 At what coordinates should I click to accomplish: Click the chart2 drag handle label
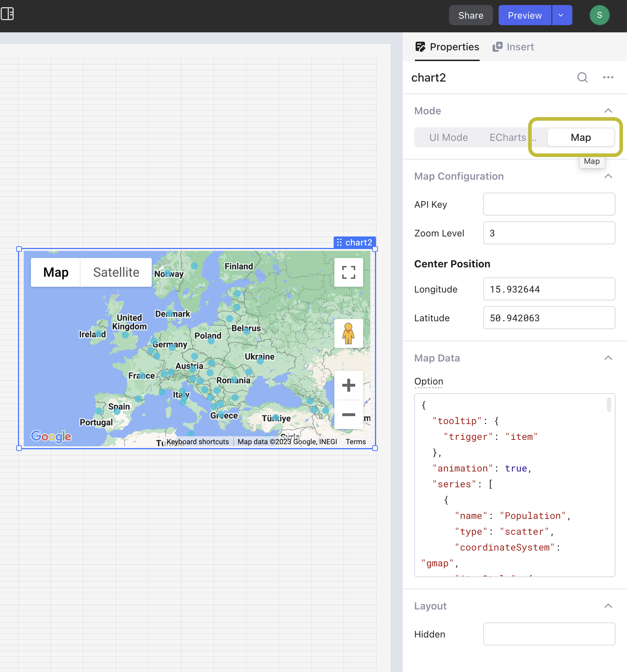click(x=354, y=243)
